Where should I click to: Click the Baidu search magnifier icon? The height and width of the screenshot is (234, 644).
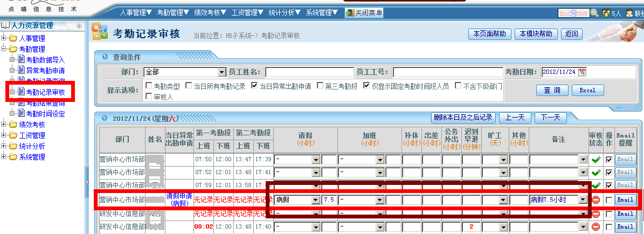click(594, 13)
